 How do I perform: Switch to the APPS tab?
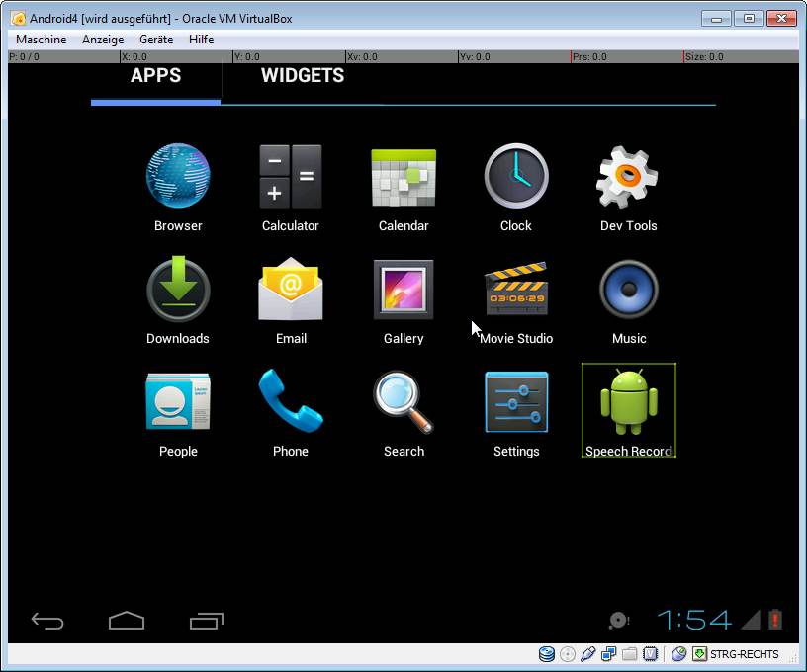(155, 75)
